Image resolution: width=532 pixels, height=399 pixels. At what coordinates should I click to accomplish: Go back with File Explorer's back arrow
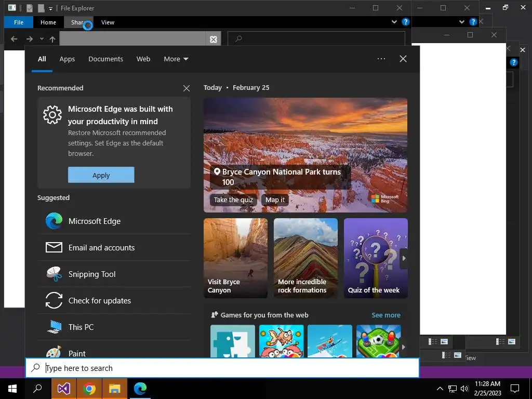coord(14,39)
